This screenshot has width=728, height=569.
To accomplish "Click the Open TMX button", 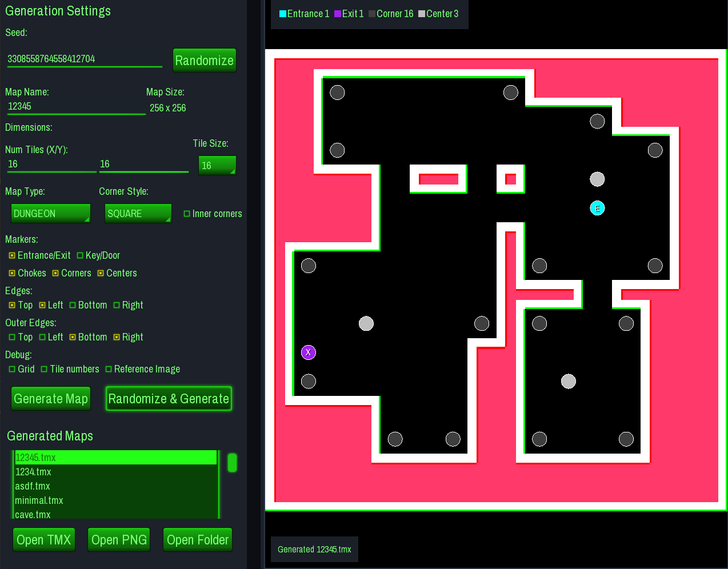I will [x=44, y=539].
